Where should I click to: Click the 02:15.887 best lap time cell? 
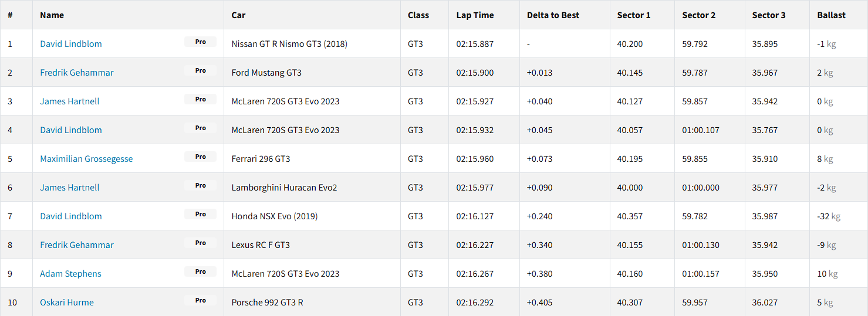[475, 44]
